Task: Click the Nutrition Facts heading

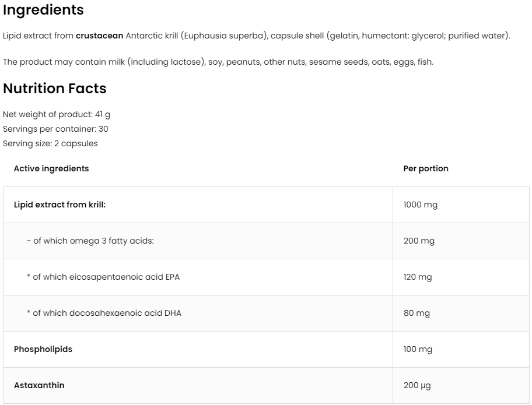Action: (x=55, y=89)
